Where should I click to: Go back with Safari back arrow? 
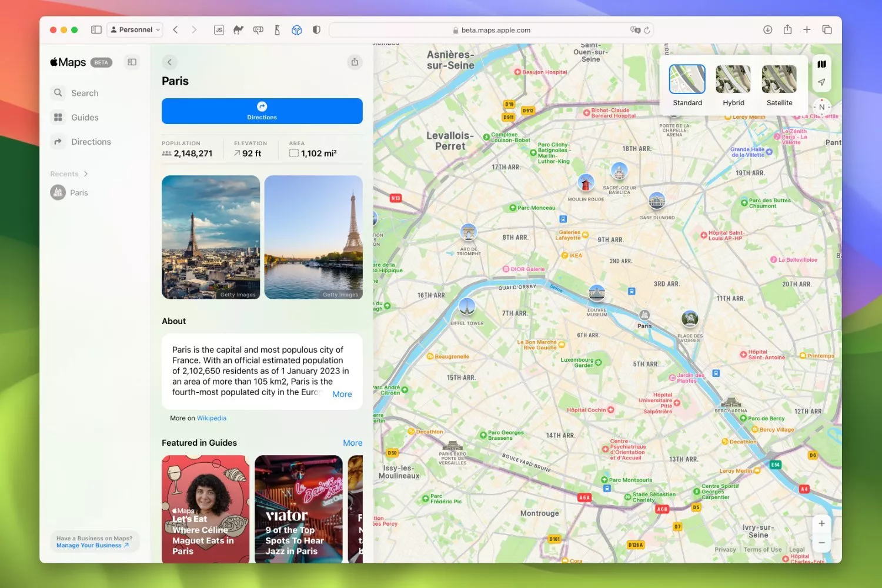[175, 29]
